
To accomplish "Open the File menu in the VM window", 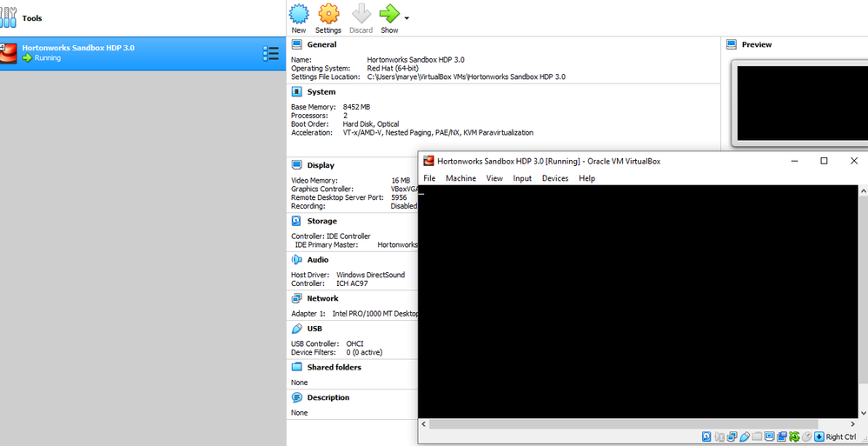I will coord(429,178).
